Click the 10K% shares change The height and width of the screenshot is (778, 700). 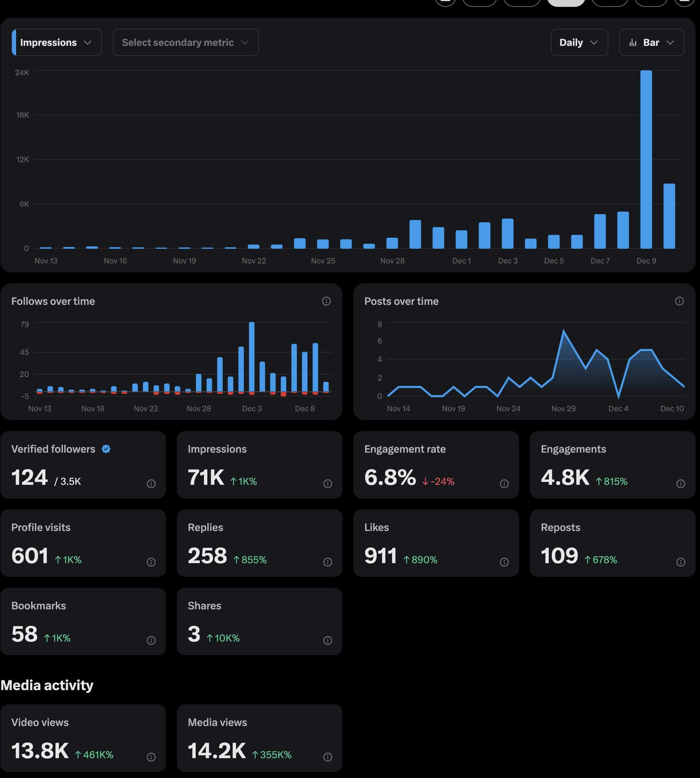point(223,638)
